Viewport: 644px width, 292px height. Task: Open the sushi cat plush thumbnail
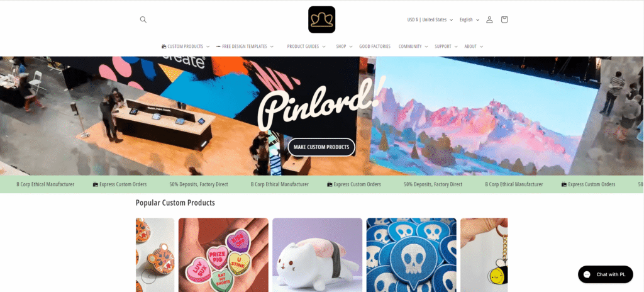(x=318, y=255)
